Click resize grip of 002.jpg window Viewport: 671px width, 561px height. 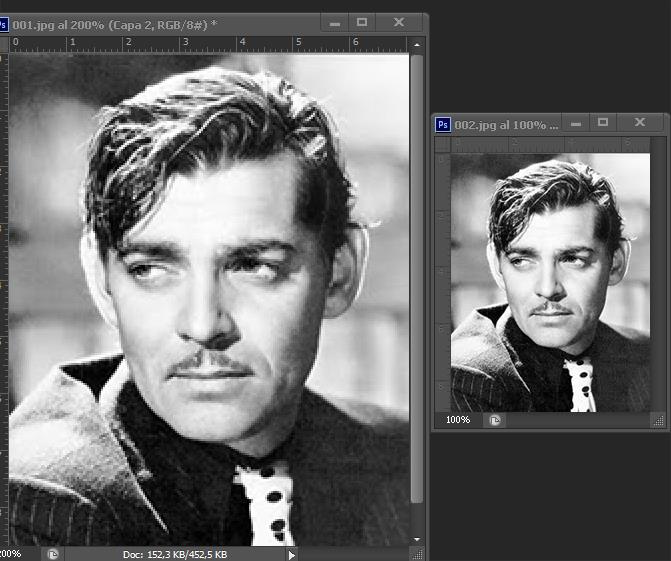pyautogui.click(x=659, y=421)
